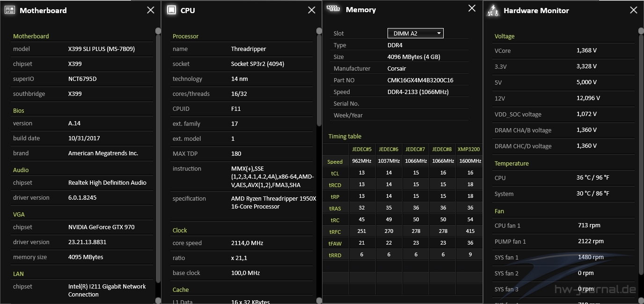Select memory size 4096 MBytes (4 GB)
The width and height of the screenshot is (644, 304).
tap(414, 57)
